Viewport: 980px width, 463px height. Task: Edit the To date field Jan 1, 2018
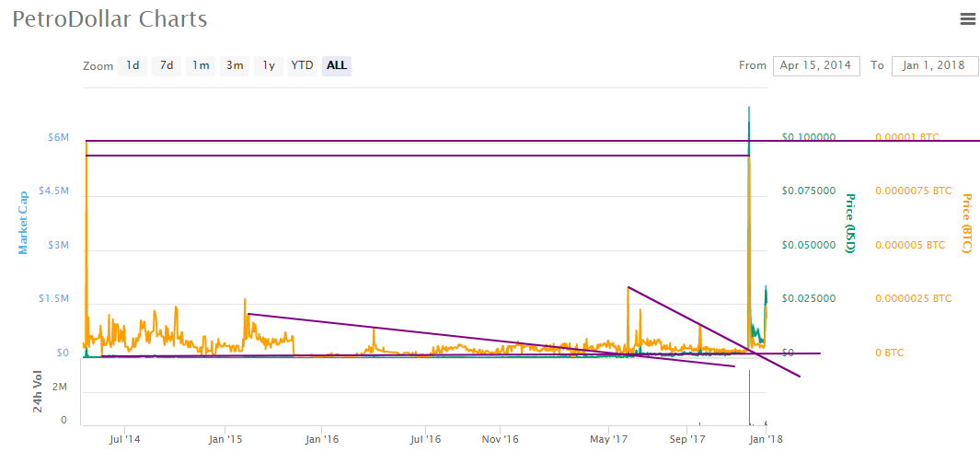point(935,65)
